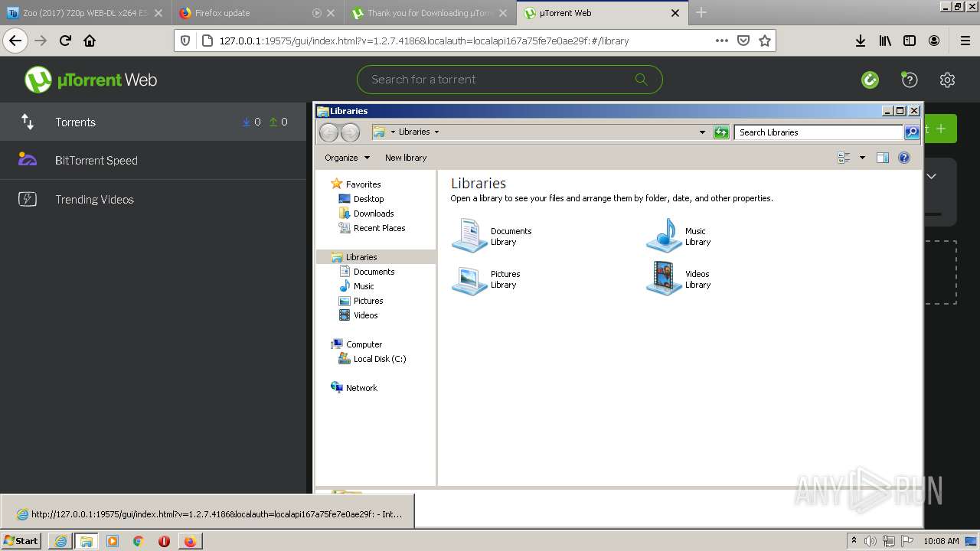Open the magnet link icon in µTorrent header
980x551 pixels.
[870, 80]
